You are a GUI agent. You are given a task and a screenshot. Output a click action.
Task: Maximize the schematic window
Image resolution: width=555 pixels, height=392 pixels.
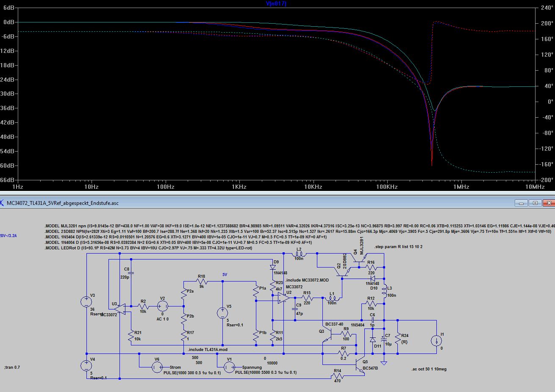tap(536, 203)
